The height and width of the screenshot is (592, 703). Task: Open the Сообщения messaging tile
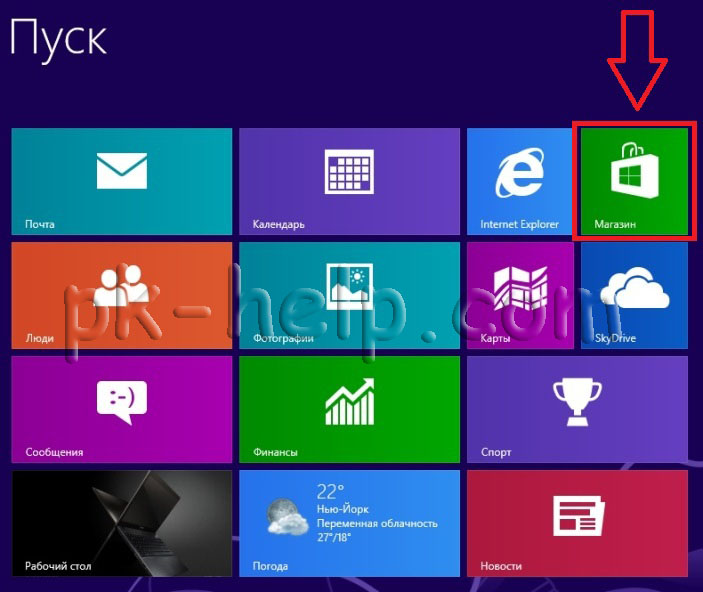point(122,409)
